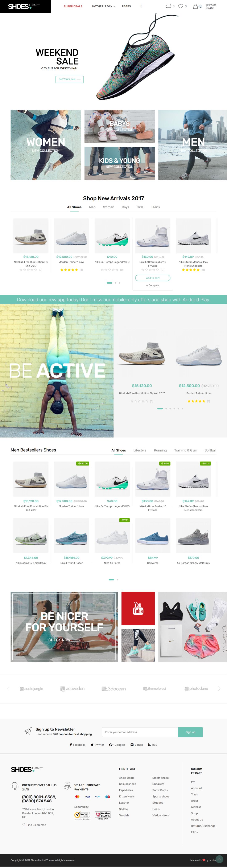Click the Sign up newsletter button
Image resolution: width=227 pixels, height=868 pixels.
[190, 732]
